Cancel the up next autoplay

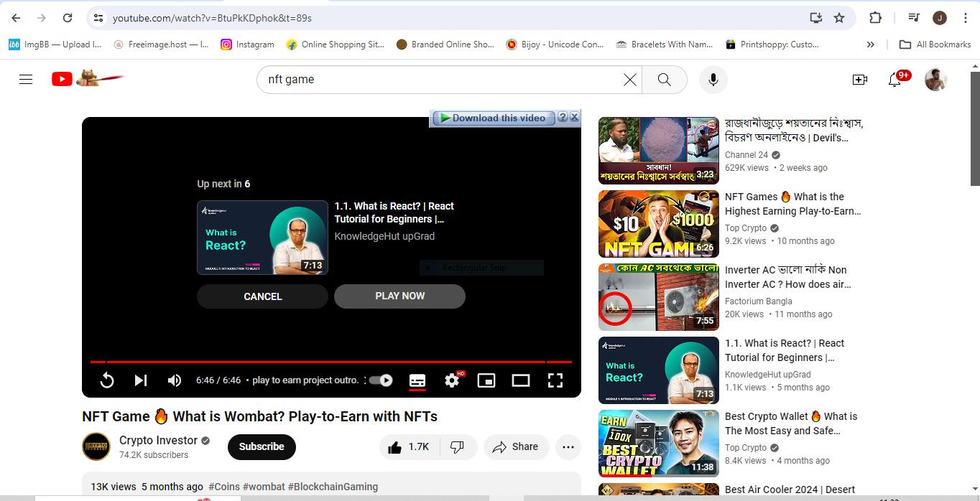tap(262, 296)
